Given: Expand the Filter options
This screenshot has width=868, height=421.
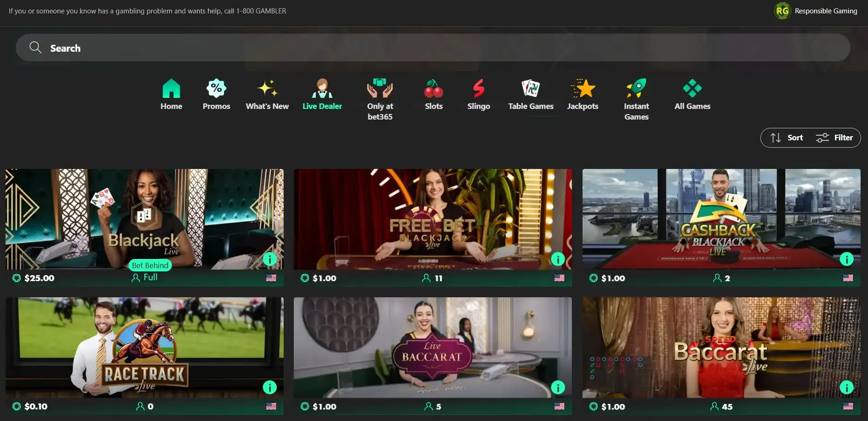Looking at the screenshot, I should tap(835, 138).
